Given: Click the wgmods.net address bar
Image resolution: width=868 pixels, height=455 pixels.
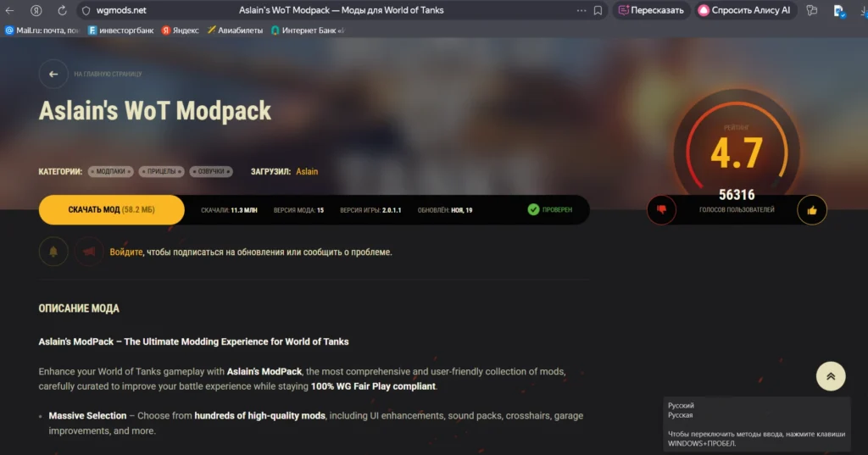Looking at the screenshot, I should (x=121, y=11).
